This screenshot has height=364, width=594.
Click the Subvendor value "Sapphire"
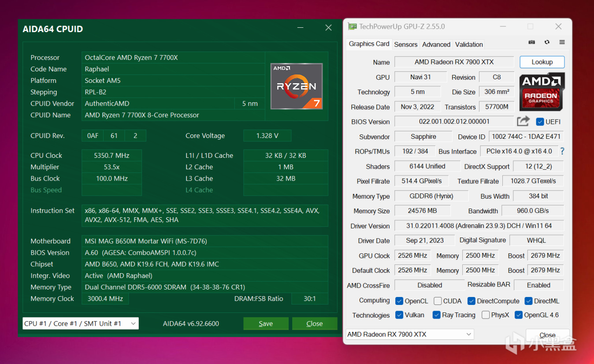coord(423,137)
